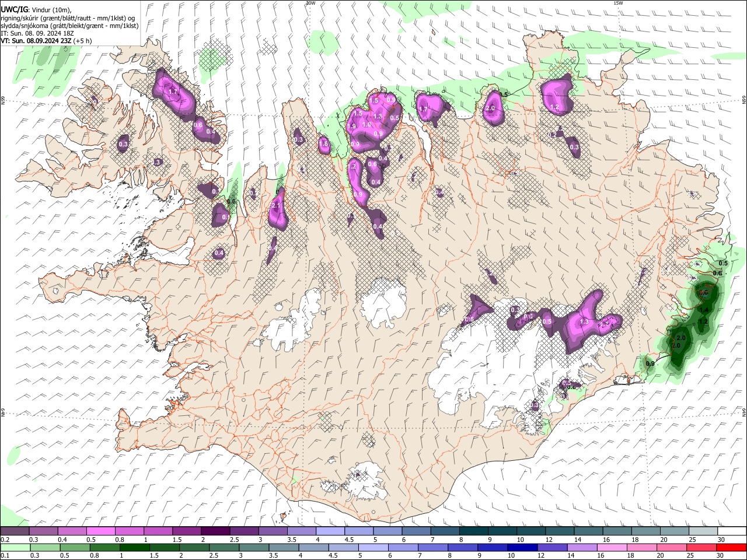Click the 'IT: Sun. 08. 09. 2024 18Z' line
Image resolution: width=747 pixels, height=560 pixels.
[37, 33]
